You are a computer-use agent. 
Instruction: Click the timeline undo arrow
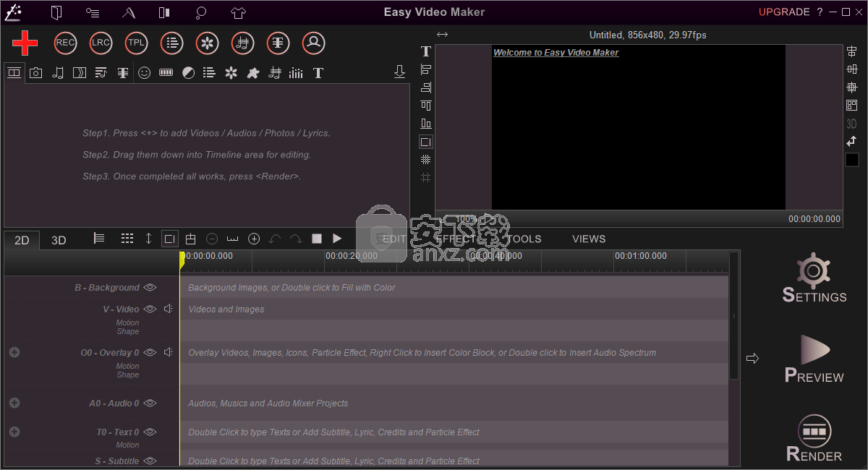coord(275,239)
